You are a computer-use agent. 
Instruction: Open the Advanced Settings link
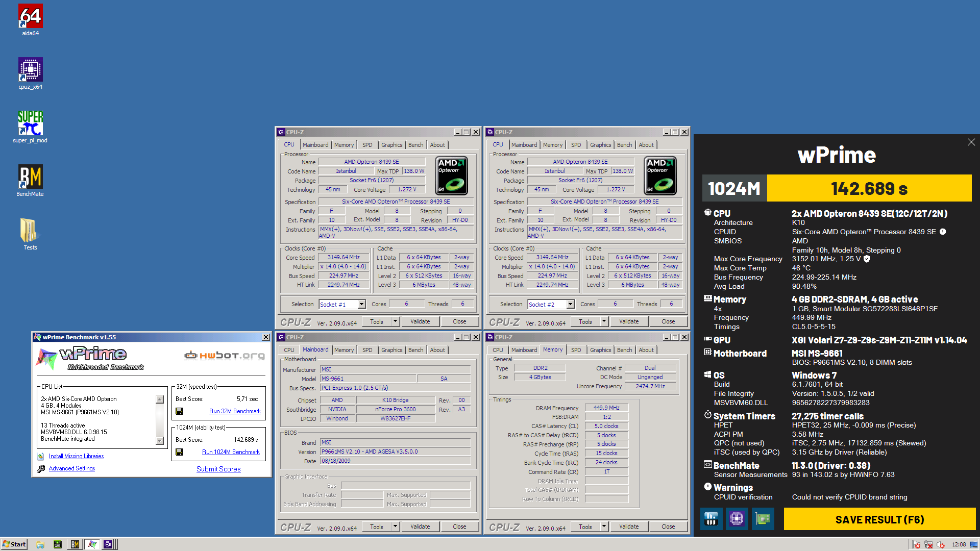tap(72, 468)
